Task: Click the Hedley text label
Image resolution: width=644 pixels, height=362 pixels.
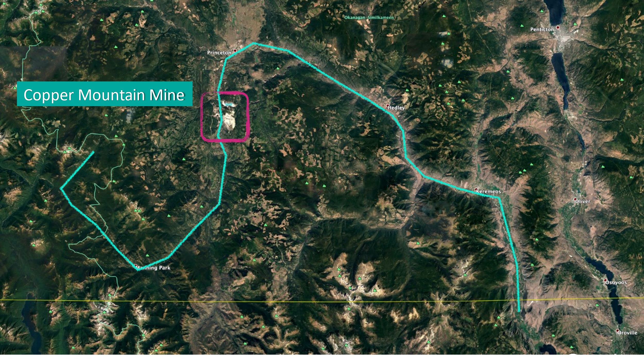Action: click(396, 108)
